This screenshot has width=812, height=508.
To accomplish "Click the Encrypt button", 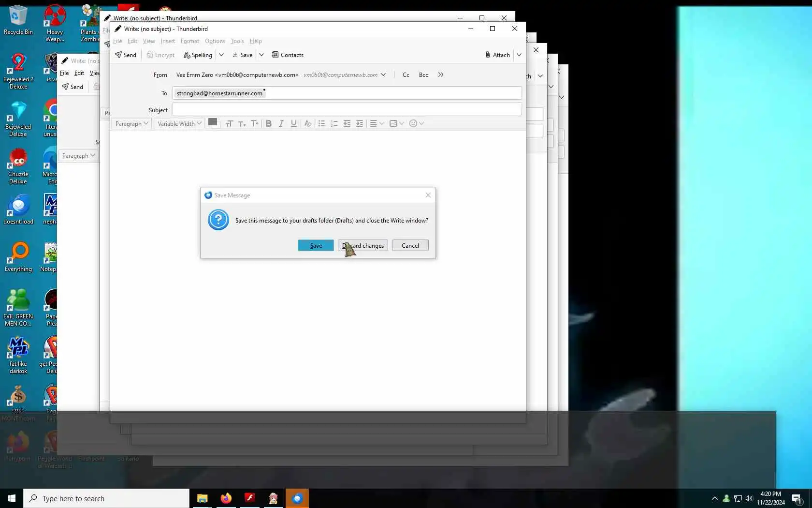I will tap(160, 55).
